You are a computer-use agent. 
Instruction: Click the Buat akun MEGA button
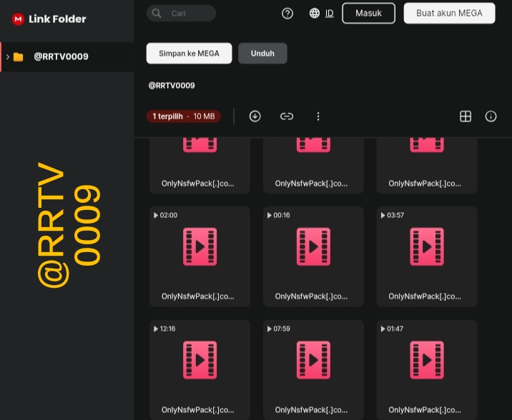(x=449, y=14)
